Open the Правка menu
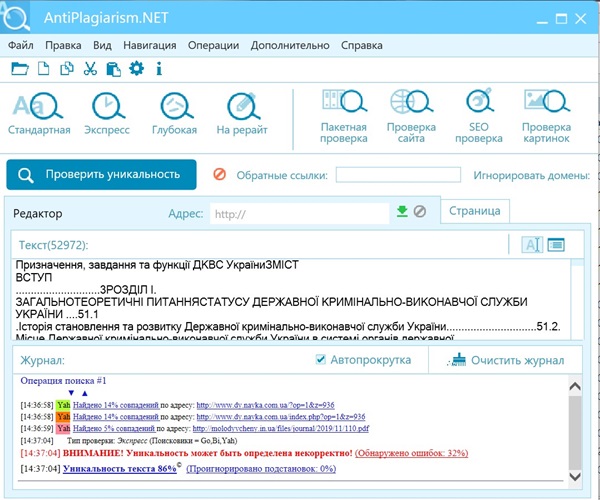 point(63,45)
